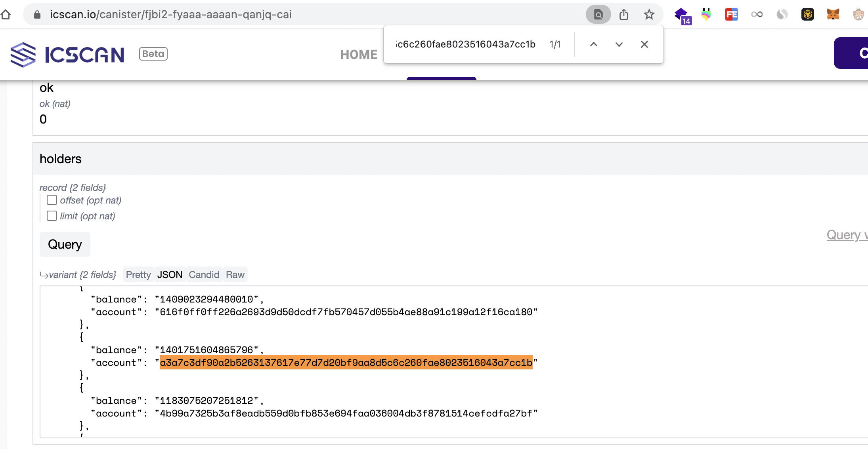The height and width of the screenshot is (449, 868).
Task: Open the MetaMask fox extension
Action: pyautogui.click(x=833, y=15)
